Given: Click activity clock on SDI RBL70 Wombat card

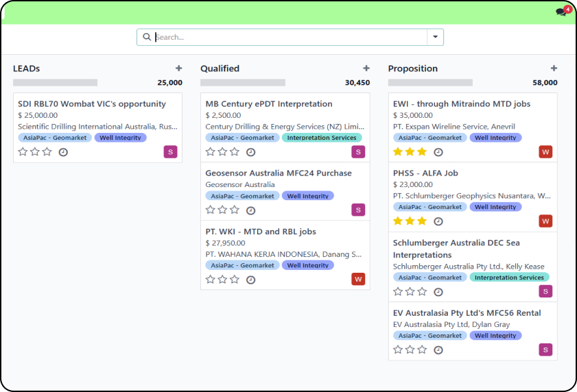Looking at the screenshot, I should point(63,152).
